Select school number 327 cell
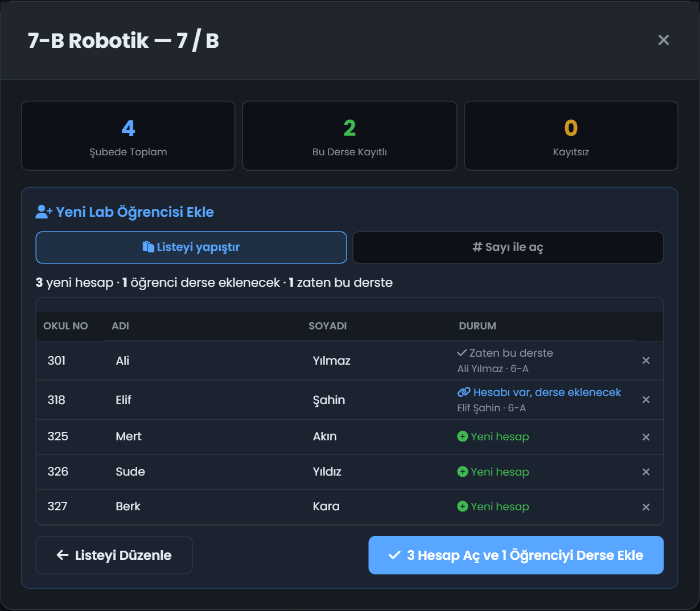 pos(57,506)
